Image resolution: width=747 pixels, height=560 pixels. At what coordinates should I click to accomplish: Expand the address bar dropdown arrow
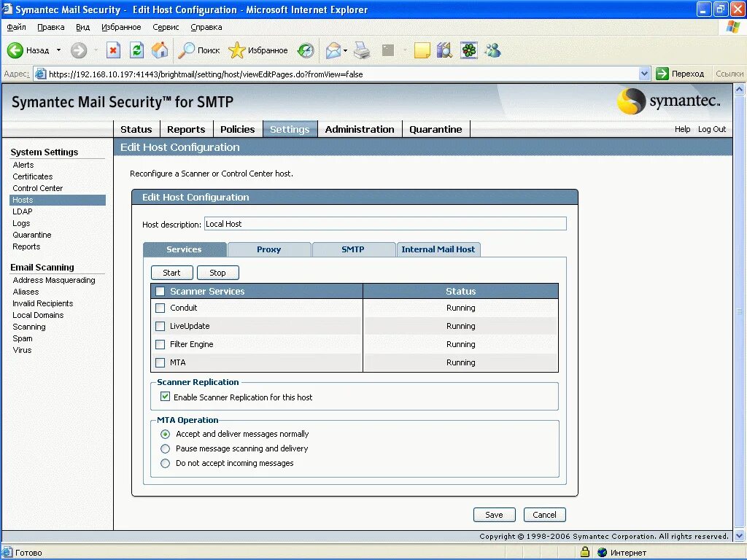(x=644, y=74)
